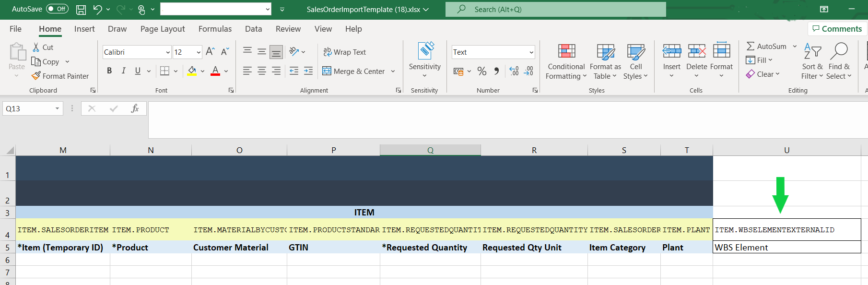Image resolution: width=868 pixels, height=285 pixels.
Task: Switch to the Formulas tab
Action: pyautogui.click(x=215, y=29)
